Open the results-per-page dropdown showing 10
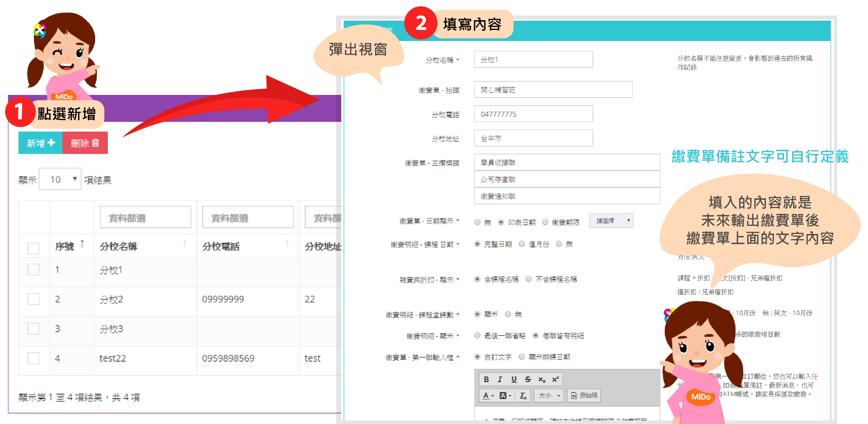 pyautogui.click(x=60, y=179)
